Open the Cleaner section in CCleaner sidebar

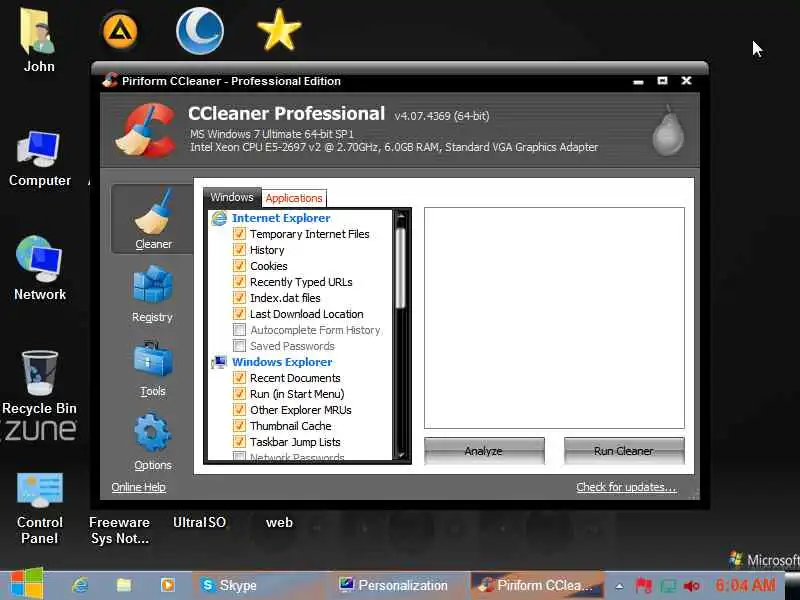click(153, 219)
